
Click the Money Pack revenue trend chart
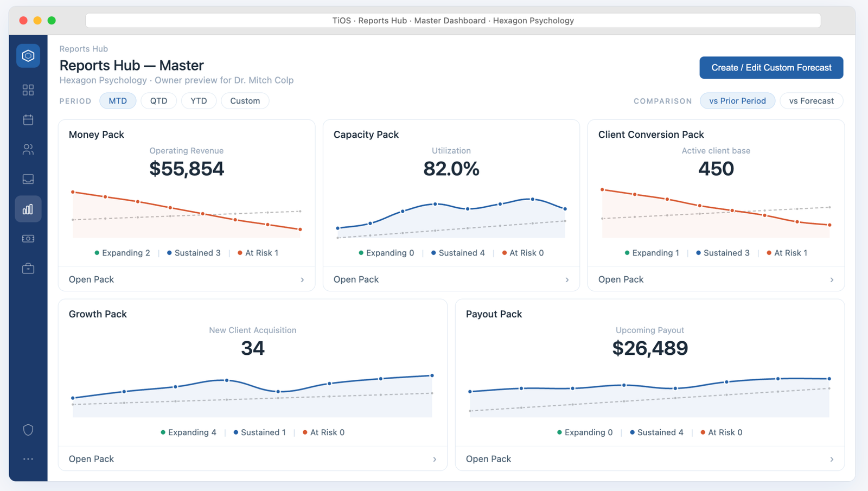coord(187,214)
